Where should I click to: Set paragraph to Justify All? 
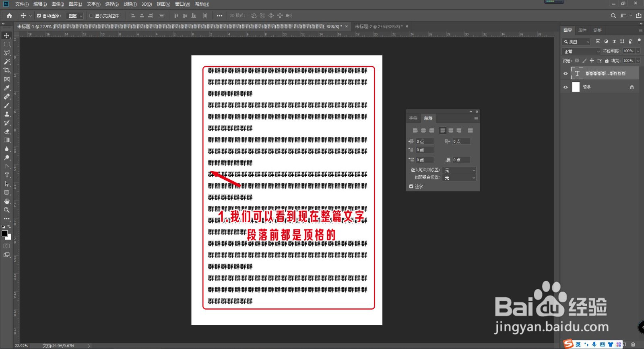click(470, 130)
